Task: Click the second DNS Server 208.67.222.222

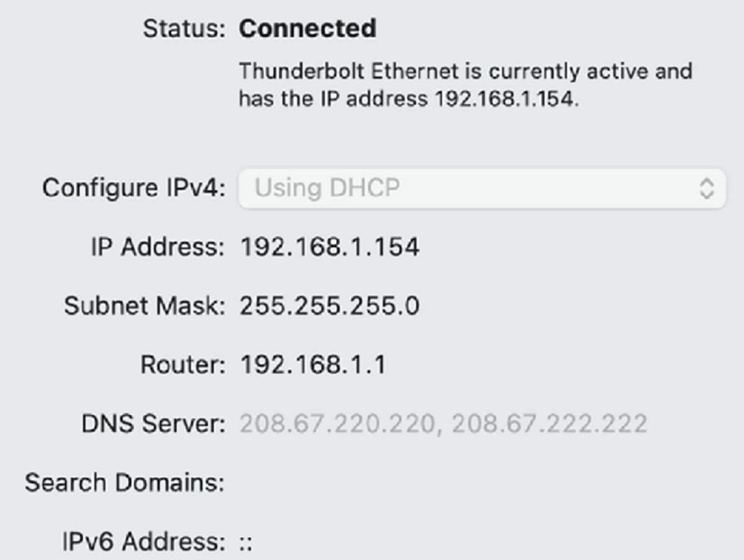Action: tap(549, 422)
